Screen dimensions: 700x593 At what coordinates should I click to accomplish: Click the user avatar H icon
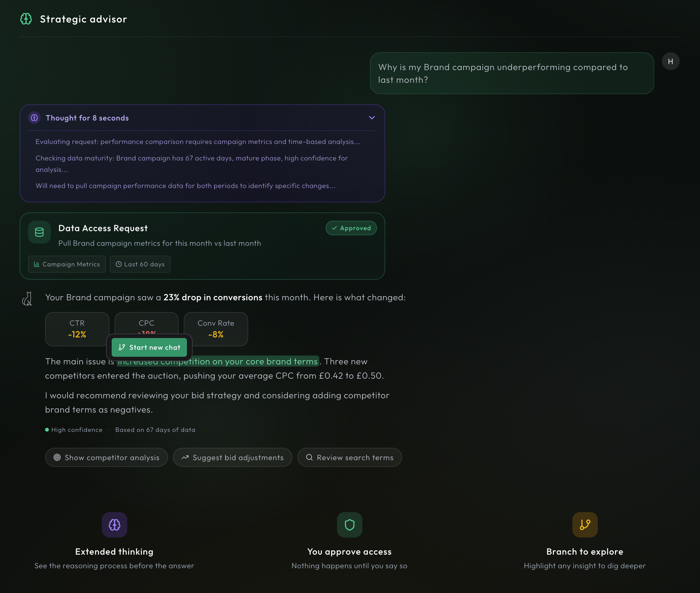670,62
